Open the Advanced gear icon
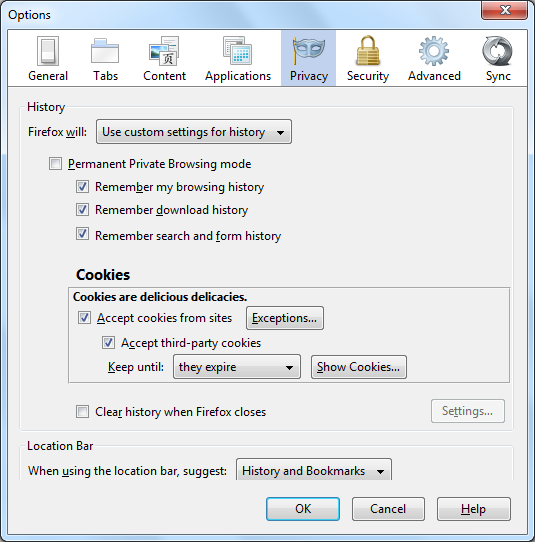535x542 pixels. tap(434, 51)
